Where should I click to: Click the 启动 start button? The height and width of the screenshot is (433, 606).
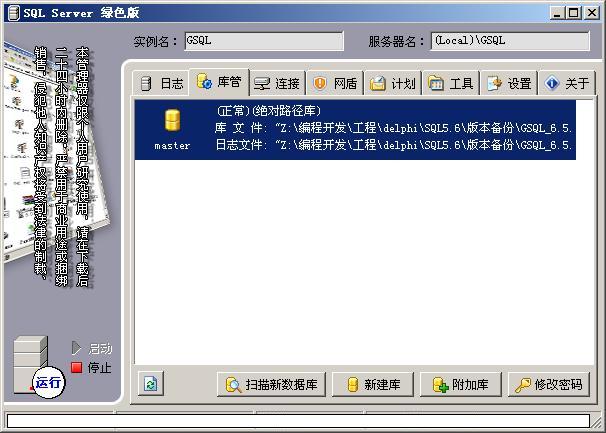tap(92, 348)
